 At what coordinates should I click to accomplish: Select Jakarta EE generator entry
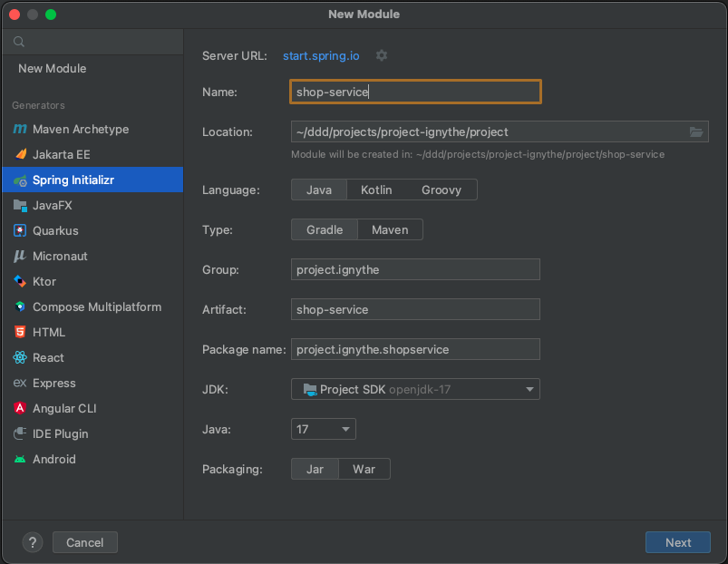click(x=92, y=154)
